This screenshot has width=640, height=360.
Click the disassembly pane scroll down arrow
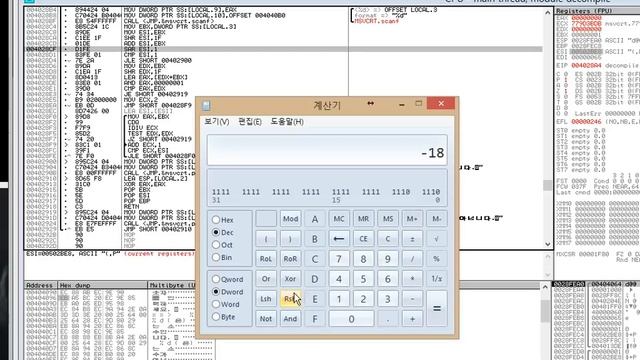pos(547,244)
